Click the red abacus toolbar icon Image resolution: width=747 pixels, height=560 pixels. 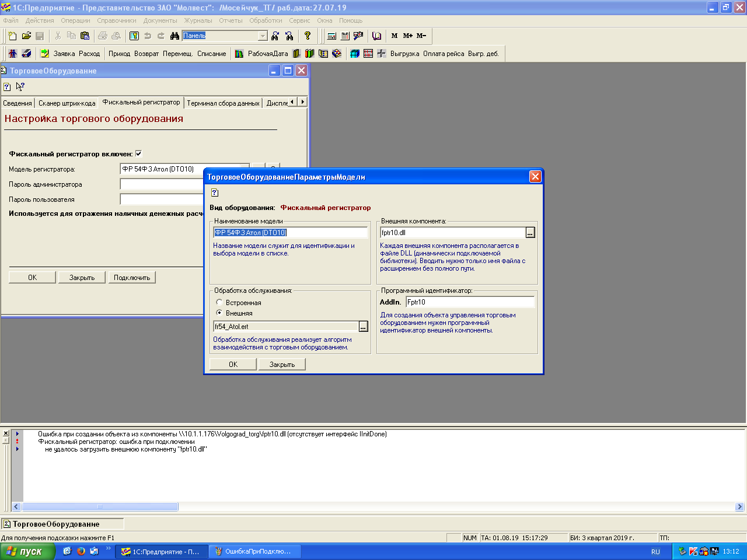pyautogui.click(x=368, y=54)
